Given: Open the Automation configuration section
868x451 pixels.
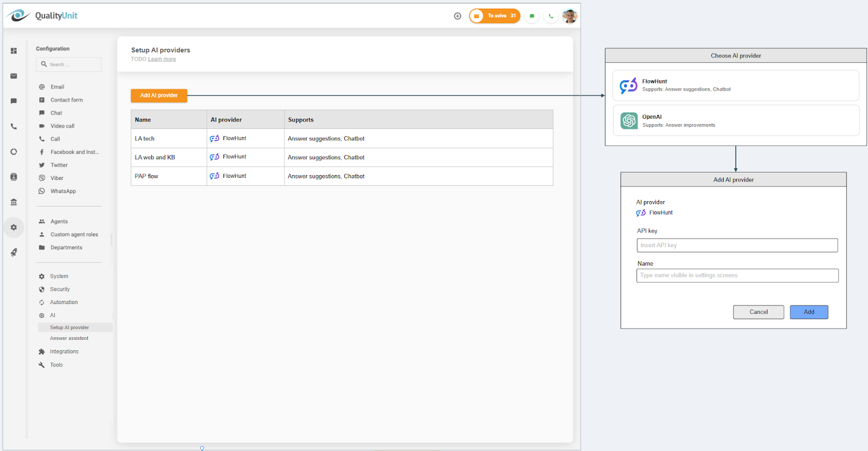Looking at the screenshot, I should 63,302.
